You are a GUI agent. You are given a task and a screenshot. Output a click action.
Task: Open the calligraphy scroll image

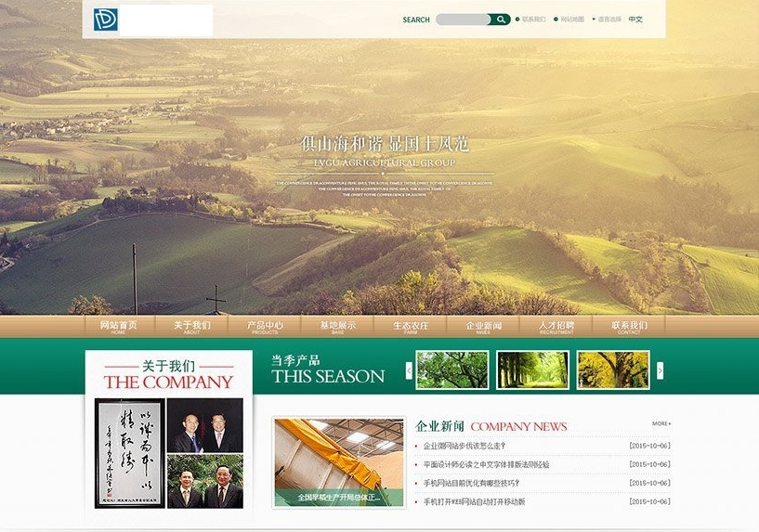click(130, 453)
